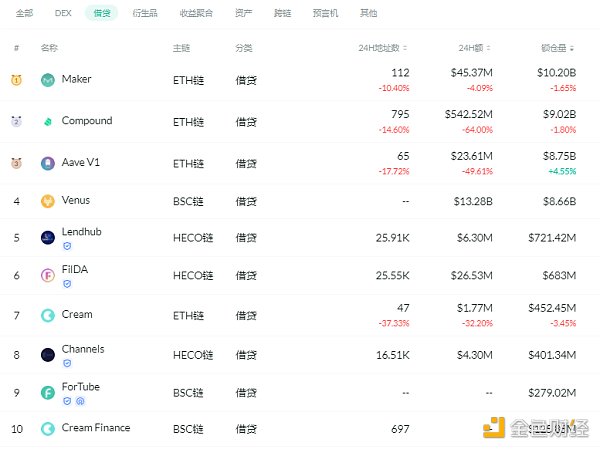Open the 预言机 oracle tab
The height and width of the screenshot is (449, 600).
(326, 13)
